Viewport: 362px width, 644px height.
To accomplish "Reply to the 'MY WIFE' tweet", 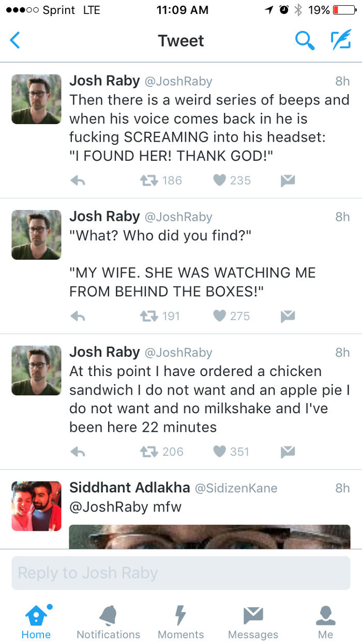I will 78,316.
